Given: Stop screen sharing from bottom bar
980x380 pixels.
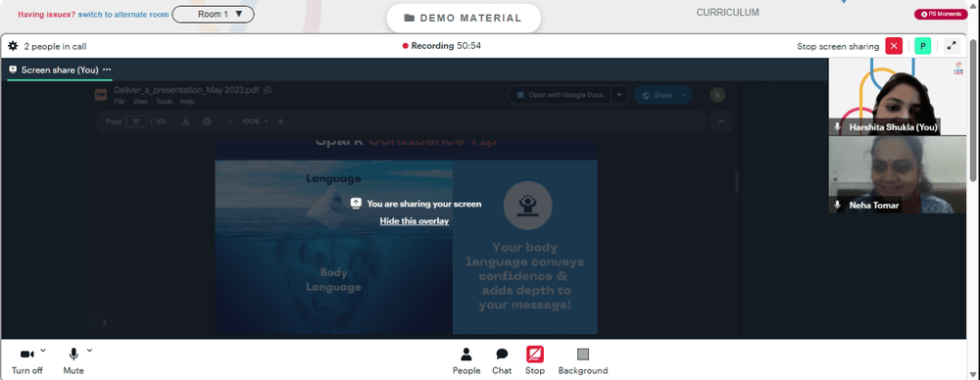Looking at the screenshot, I should click(535, 361).
